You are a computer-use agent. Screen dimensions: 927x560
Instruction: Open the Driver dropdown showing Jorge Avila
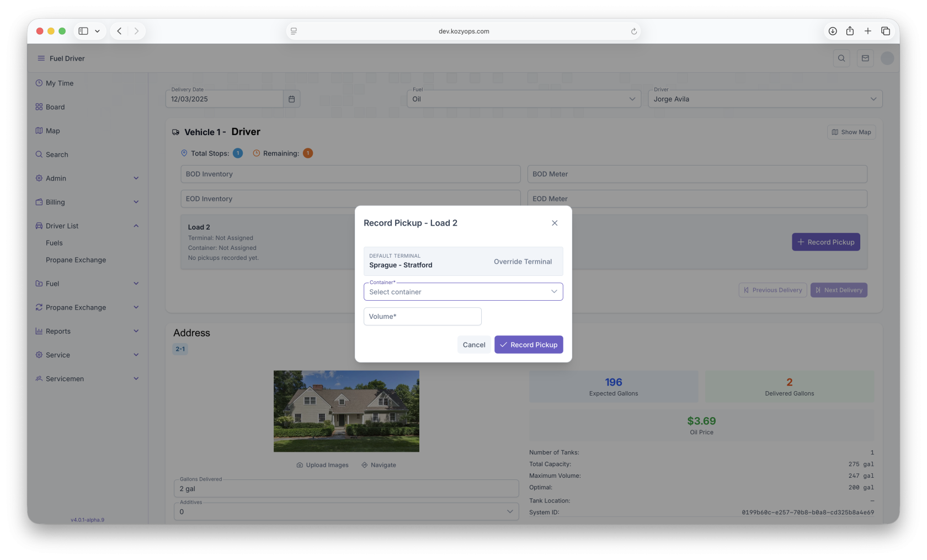765,99
